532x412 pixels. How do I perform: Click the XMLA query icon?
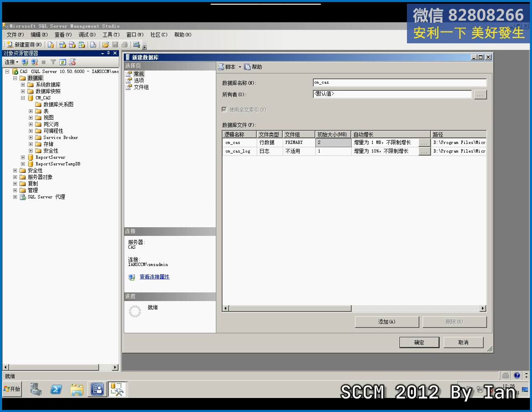tap(82, 45)
